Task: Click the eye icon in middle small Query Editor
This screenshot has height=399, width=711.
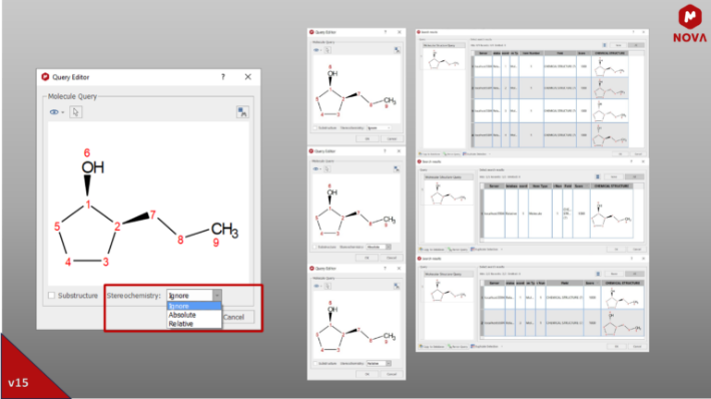Action: [x=316, y=169]
